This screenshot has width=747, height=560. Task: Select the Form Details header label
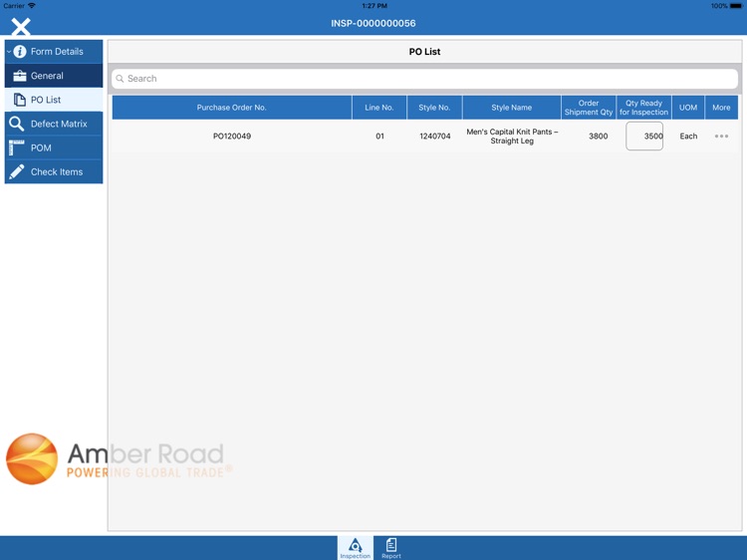click(x=57, y=52)
